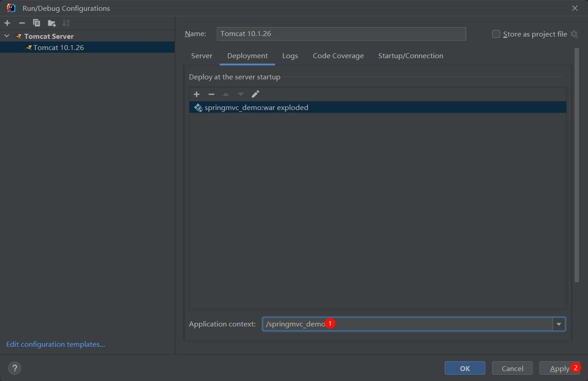The height and width of the screenshot is (381, 588).
Task: Open the Logs tab
Action: [x=290, y=56]
